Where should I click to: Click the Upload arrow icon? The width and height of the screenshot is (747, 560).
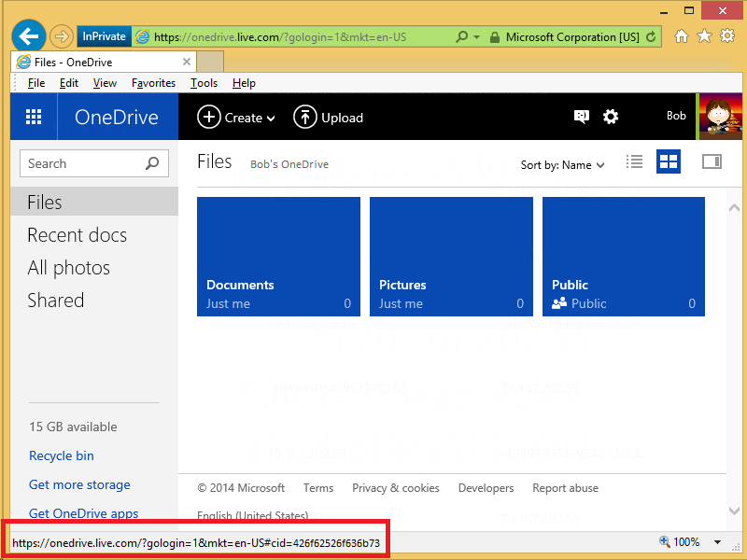pyautogui.click(x=304, y=117)
